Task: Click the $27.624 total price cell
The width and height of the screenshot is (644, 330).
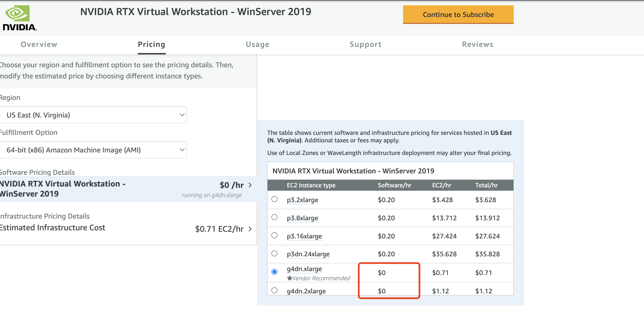Action: (x=488, y=236)
